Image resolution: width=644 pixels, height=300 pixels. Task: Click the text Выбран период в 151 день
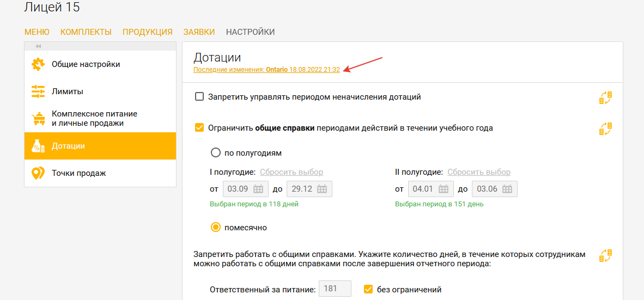pos(440,204)
